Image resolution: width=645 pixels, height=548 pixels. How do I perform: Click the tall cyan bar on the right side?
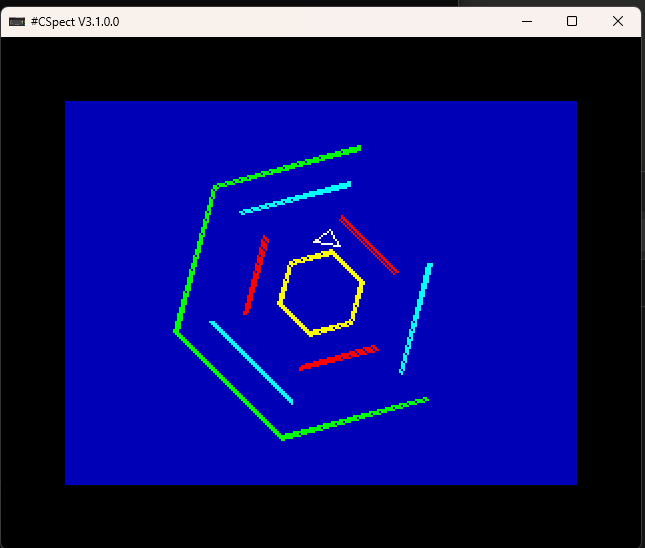tap(416, 318)
